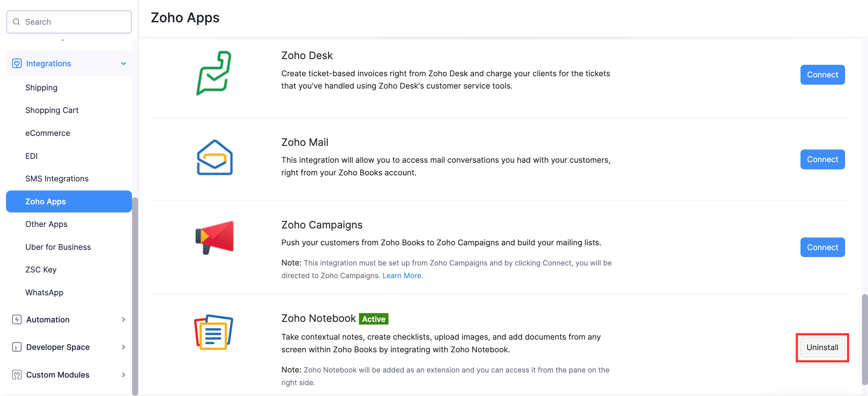Expand the Developer Space section
The height and width of the screenshot is (396, 868).
(124, 347)
